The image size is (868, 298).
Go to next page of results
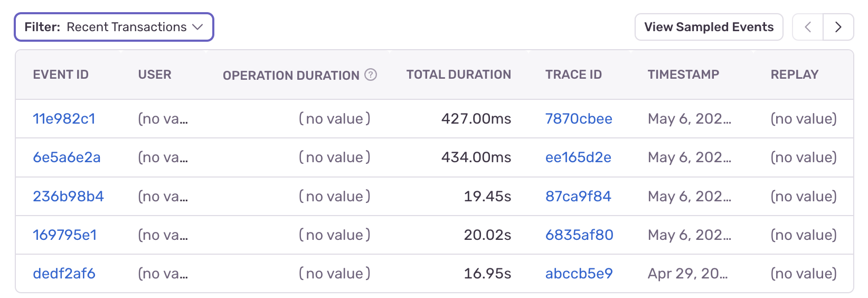click(838, 27)
